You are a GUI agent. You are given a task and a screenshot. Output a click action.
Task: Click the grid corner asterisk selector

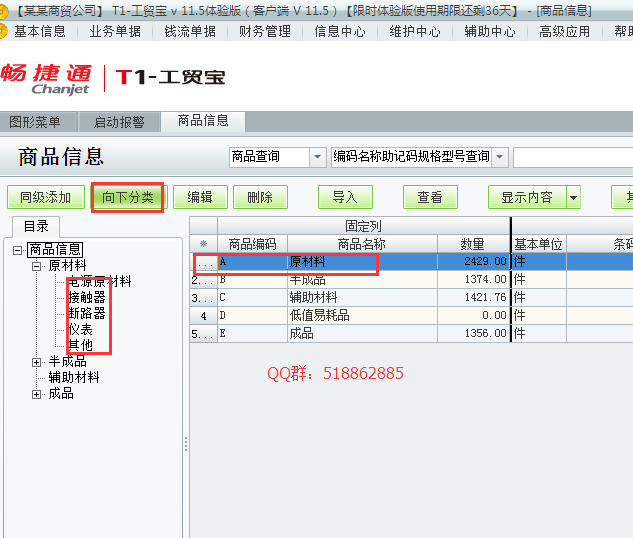203,244
